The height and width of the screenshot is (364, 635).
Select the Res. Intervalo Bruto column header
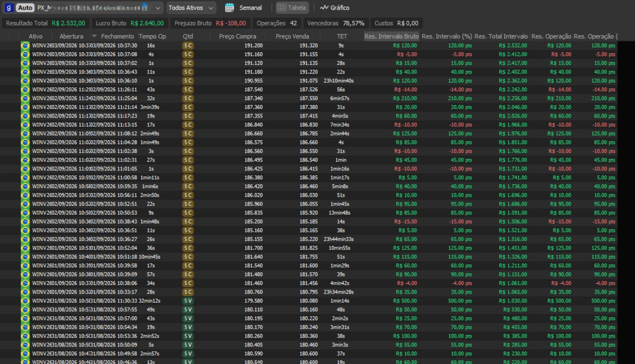click(392, 37)
